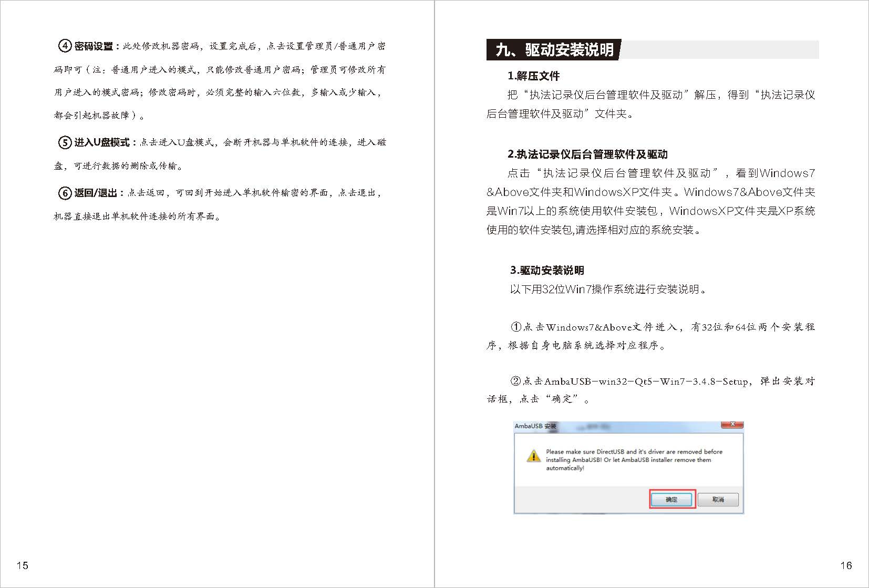Click the circled number 4 marker

65,46
